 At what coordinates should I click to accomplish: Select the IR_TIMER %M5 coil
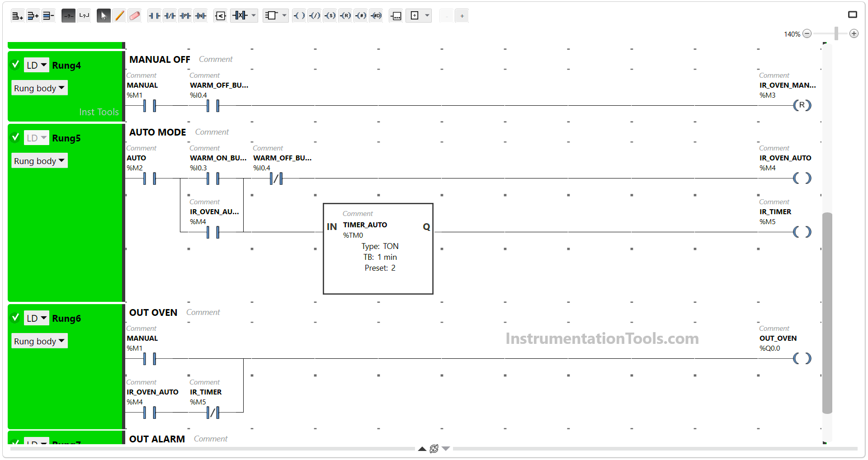(x=802, y=232)
